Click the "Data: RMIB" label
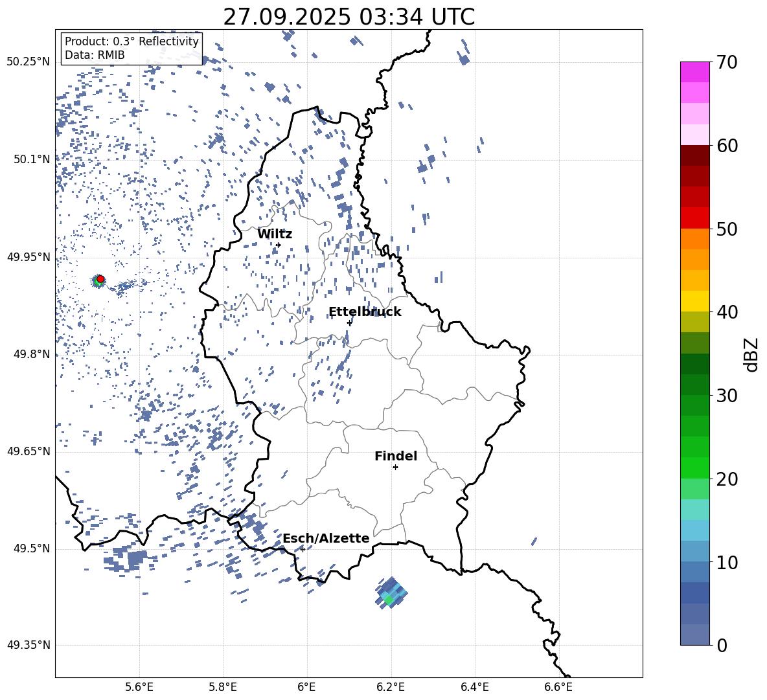The image size is (767, 700). [95, 55]
